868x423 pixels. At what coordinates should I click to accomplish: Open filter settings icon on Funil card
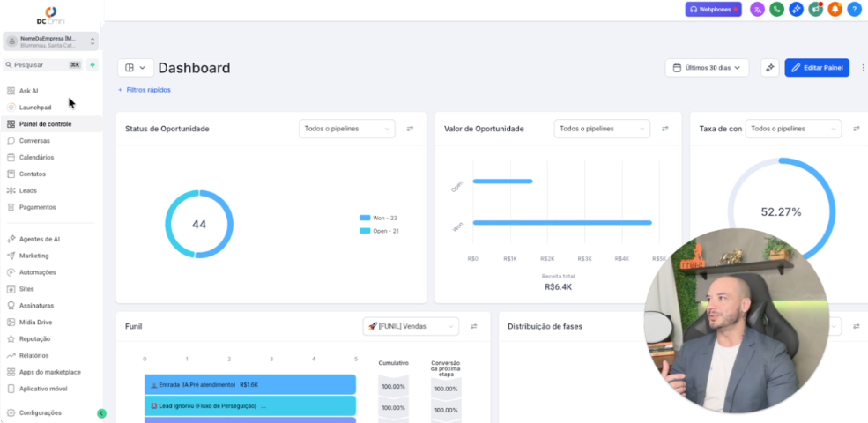474,326
